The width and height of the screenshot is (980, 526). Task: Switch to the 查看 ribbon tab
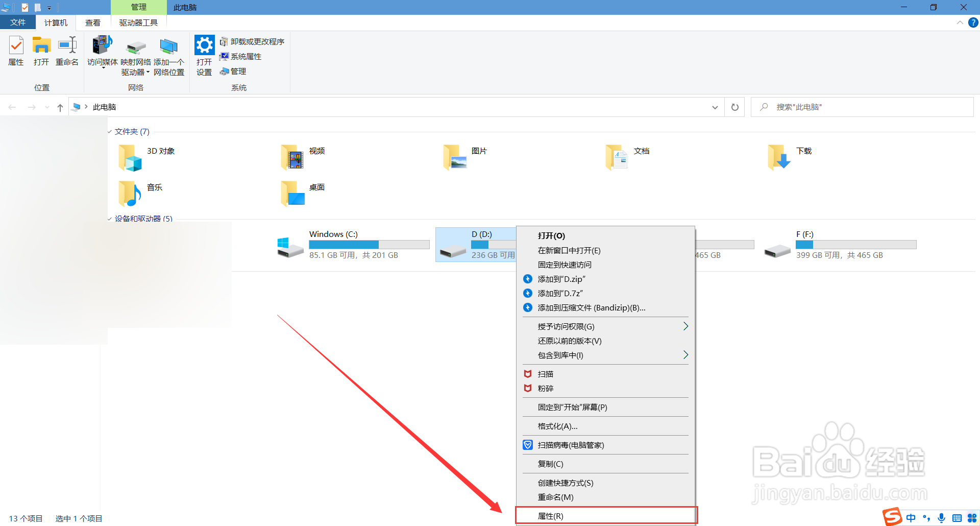click(x=93, y=22)
